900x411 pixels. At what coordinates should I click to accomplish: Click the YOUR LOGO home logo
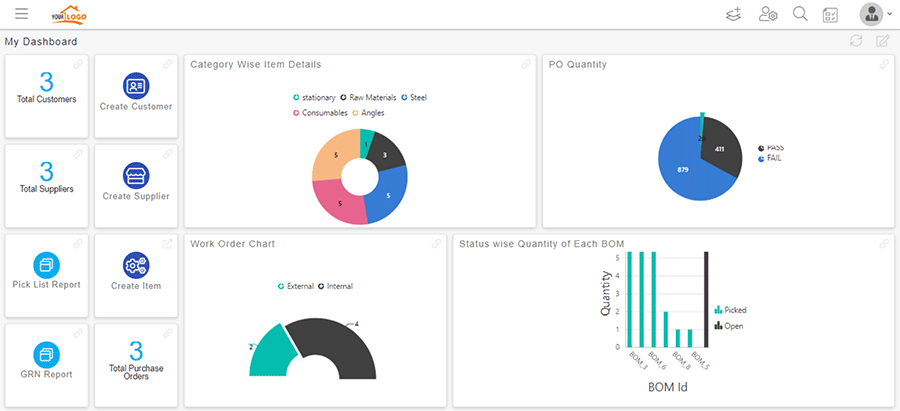[x=69, y=15]
